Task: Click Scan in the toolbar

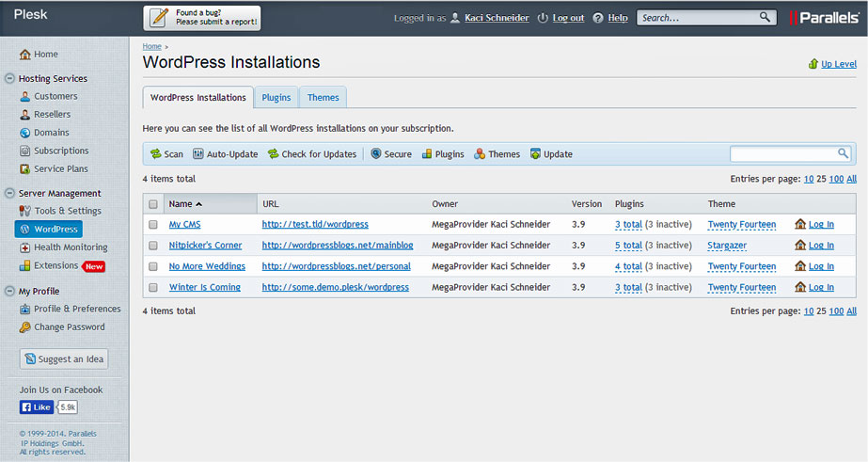Action: pyautogui.click(x=166, y=154)
